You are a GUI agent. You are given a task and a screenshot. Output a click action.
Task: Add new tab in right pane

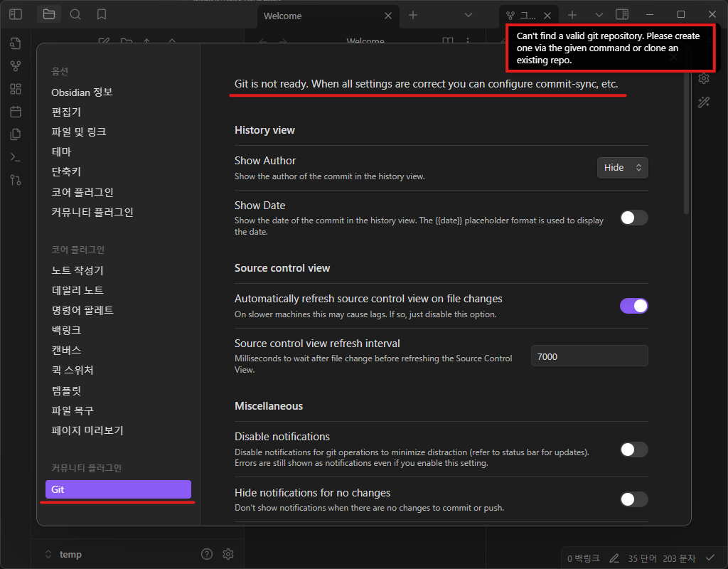(x=572, y=16)
